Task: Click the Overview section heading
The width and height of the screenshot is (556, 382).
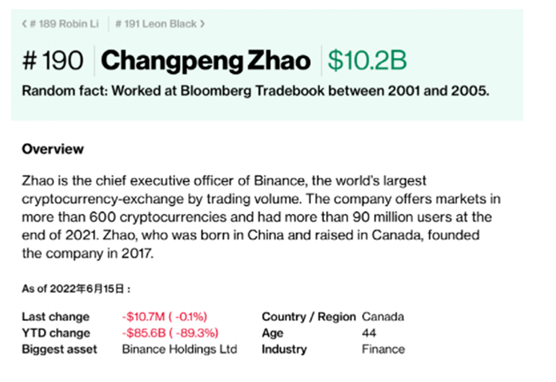Action: tap(53, 149)
